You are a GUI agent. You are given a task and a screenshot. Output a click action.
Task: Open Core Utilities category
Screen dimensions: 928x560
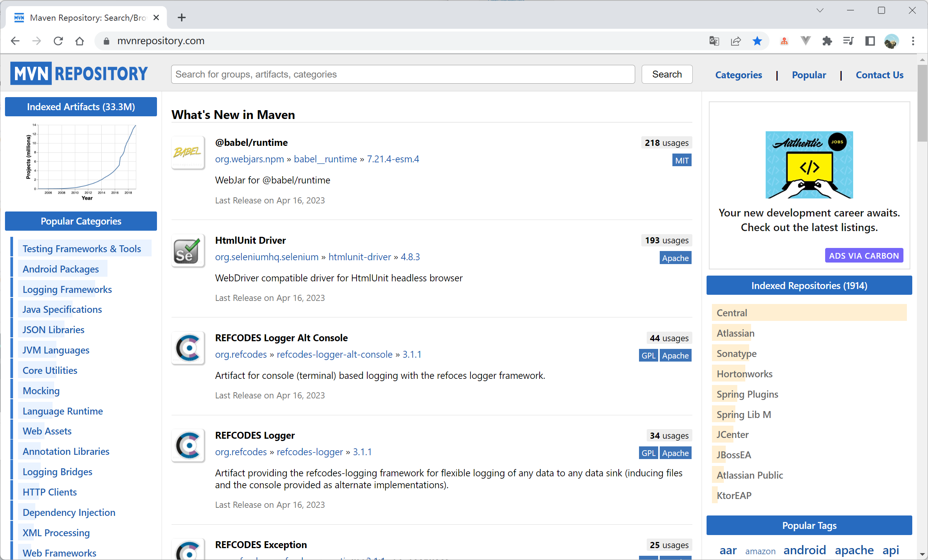coord(50,370)
